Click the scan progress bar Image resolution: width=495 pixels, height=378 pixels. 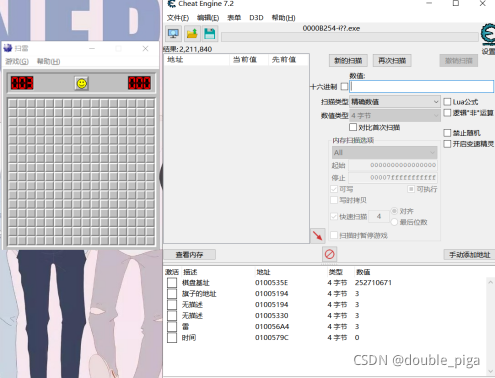350,37
